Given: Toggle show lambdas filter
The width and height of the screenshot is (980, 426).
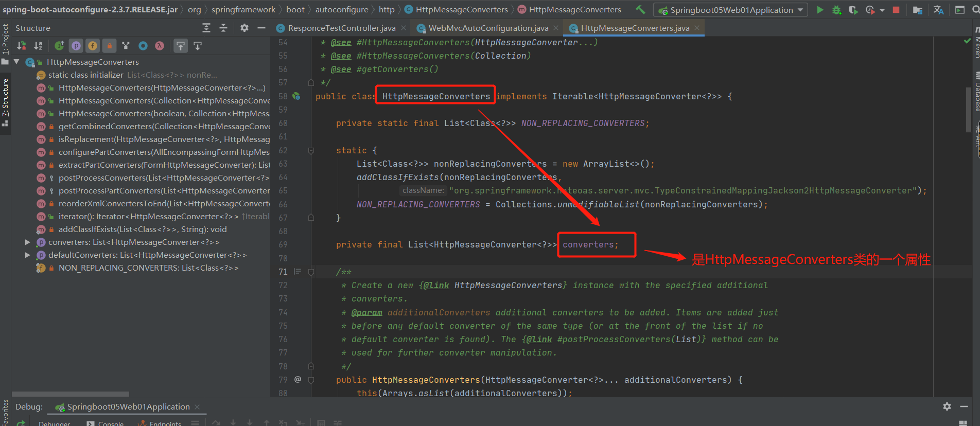Looking at the screenshot, I should pos(160,46).
